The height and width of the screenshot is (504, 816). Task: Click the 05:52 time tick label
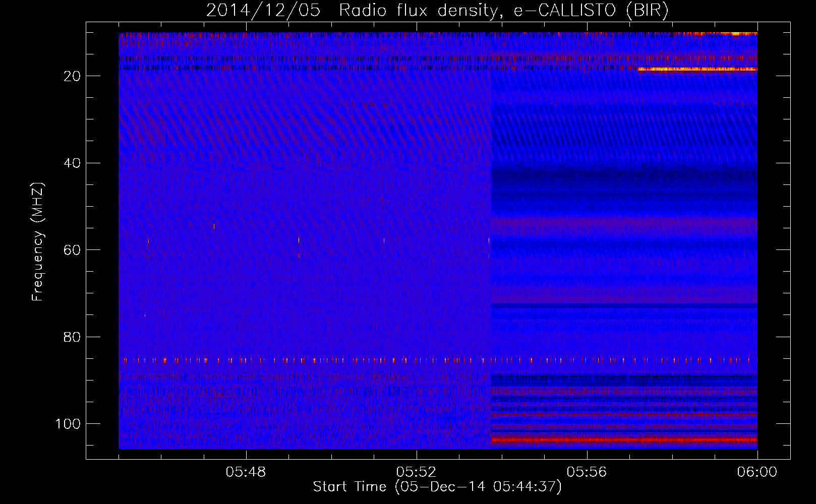(x=417, y=472)
